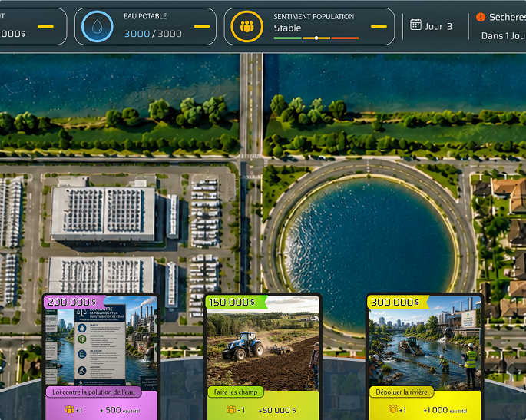Click the 300 000 $ price tag
Image resolution: width=526 pixels, height=420 pixels.
pos(398,303)
